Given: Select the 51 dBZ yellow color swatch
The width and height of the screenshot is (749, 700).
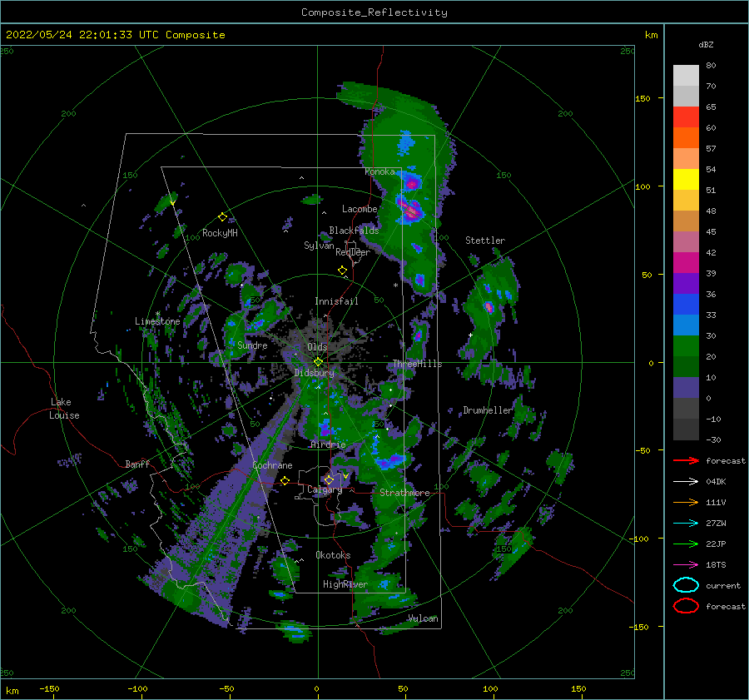Looking at the screenshot, I should pyautogui.click(x=686, y=180).
